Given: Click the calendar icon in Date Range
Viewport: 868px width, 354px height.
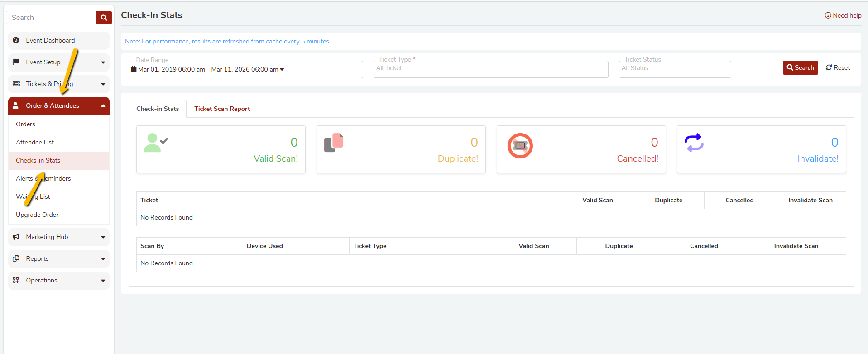Looking at the screenshot, I should click(x=134, y=69).
